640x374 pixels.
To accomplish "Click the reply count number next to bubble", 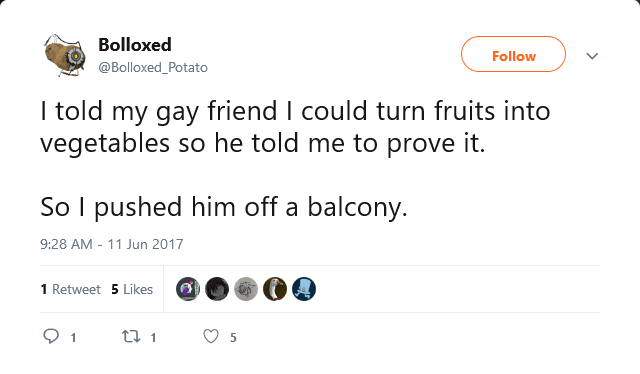I will pos(73,338).
